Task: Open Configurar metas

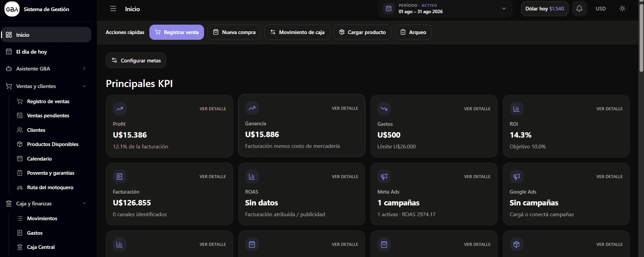Action: tap(136, 60)
